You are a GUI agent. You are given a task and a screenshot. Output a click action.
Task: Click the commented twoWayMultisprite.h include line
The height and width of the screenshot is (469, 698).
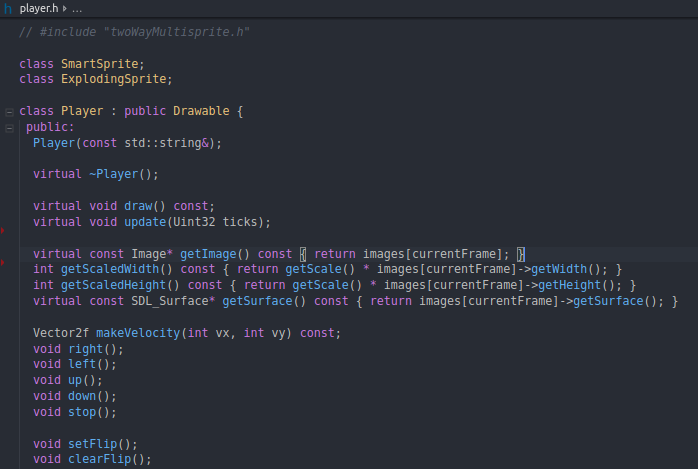[133, 32]
